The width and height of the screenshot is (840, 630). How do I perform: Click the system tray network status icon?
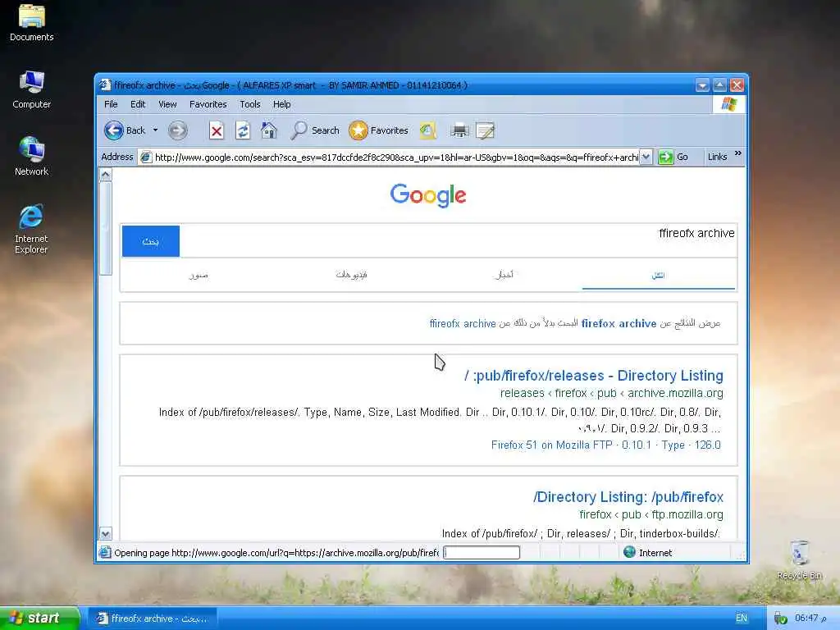point(780,619)
